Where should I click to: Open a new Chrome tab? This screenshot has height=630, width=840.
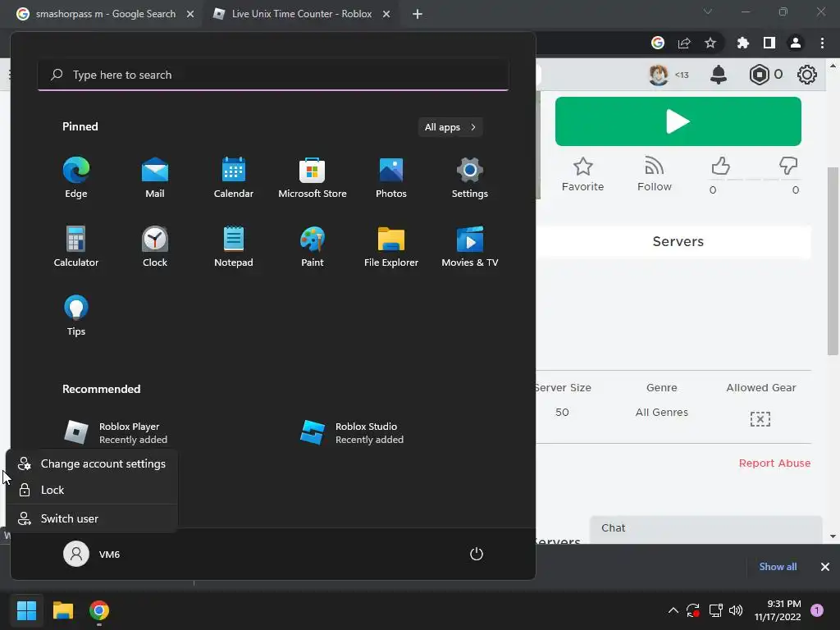tap(418, 14)
